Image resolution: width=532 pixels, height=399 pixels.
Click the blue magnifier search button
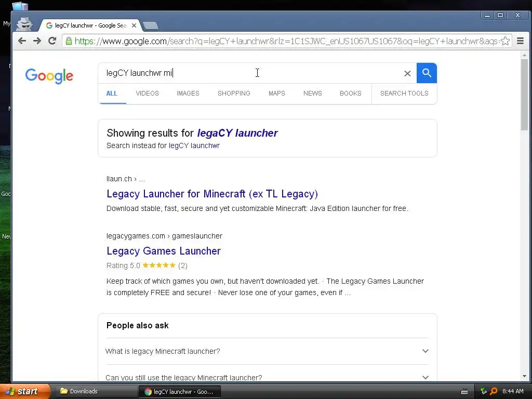[x=427, y=73]
